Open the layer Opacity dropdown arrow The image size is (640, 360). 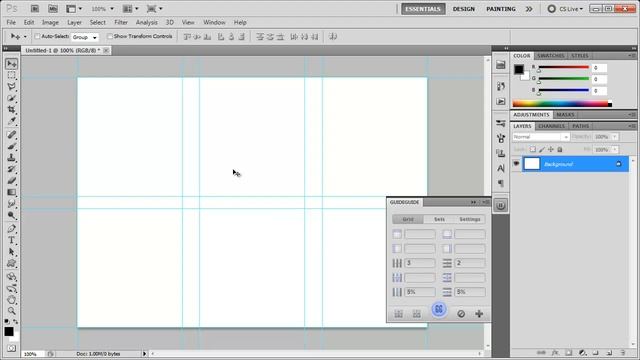[x=615, y=137]
